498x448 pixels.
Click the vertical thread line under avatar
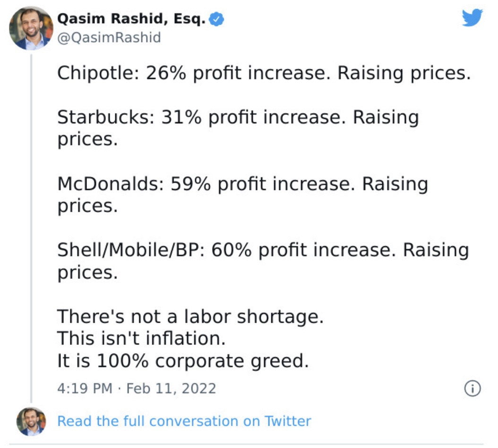[31, 228]
